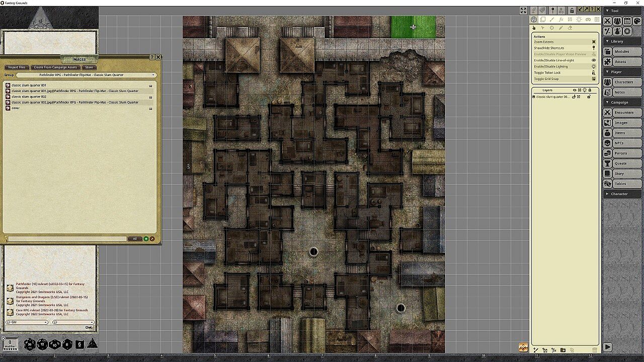Collapse the Library sidebar section
The image size is (644, 362).
pyautogui.click(x=622, y=41)
